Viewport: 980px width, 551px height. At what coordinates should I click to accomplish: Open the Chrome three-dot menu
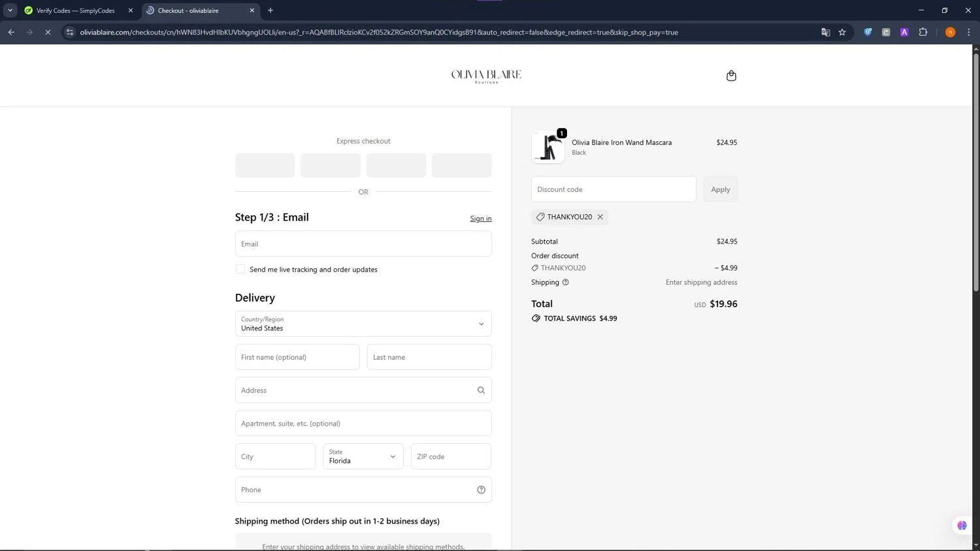coord(969,32)
